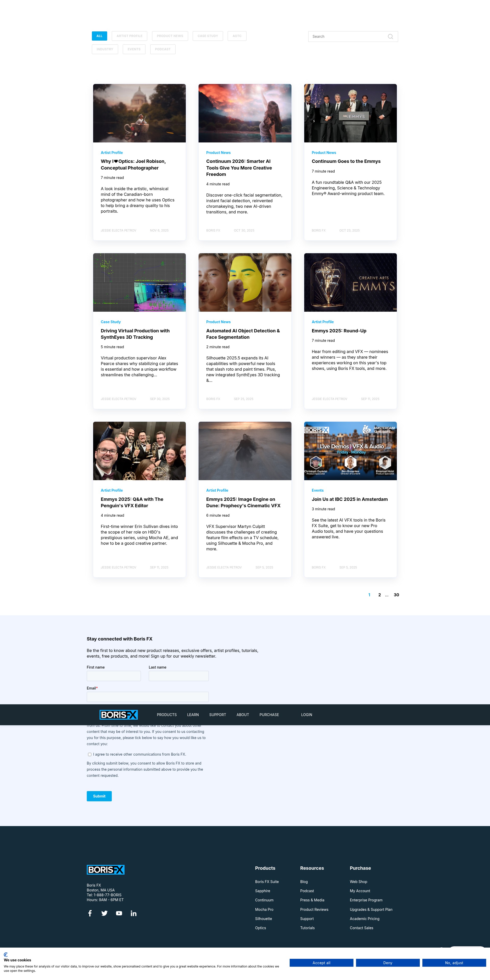This screenshot has width=490, height=980.
Task: Accept all cookies
Action: pyautogui.click(x=322, y=963)
